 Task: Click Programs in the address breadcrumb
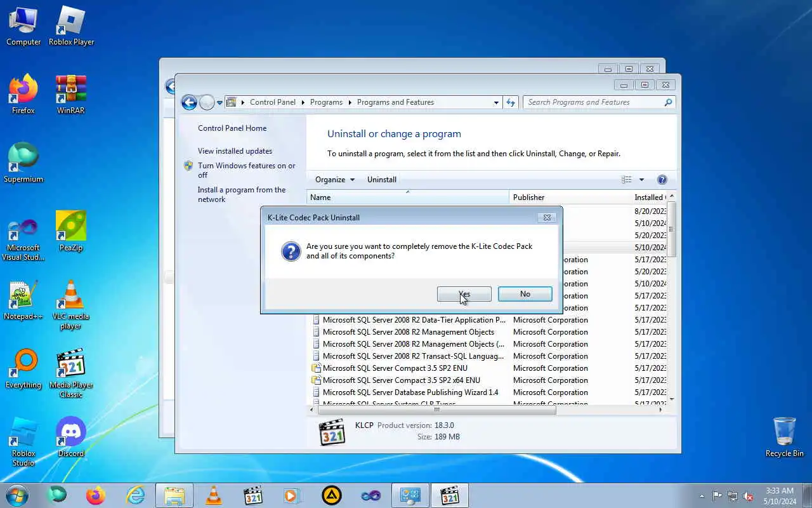[x=327, y=102]
